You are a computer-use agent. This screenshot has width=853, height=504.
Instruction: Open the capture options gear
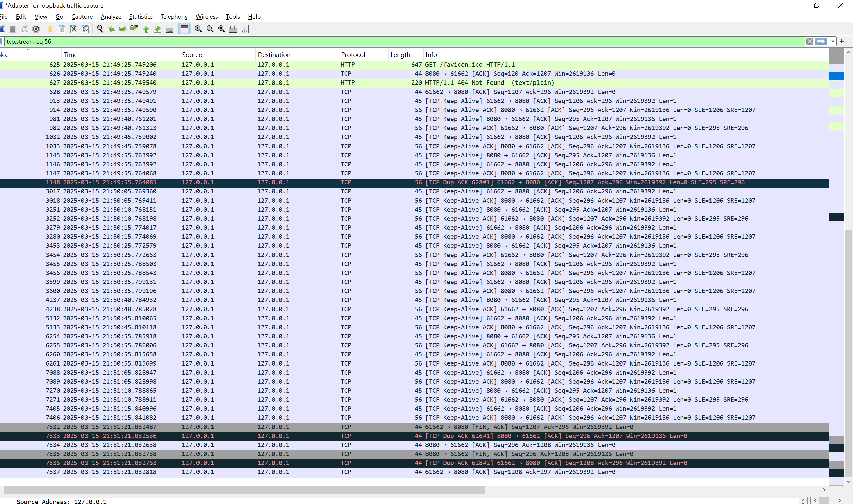coord(36,29)
